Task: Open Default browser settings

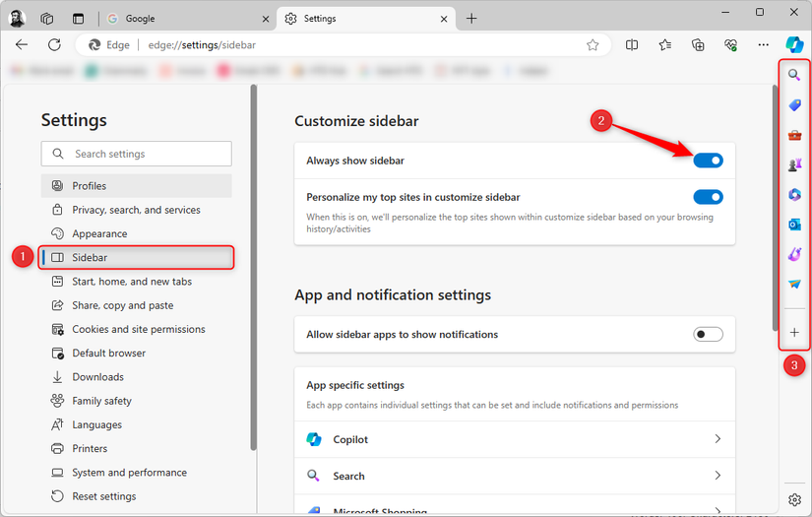Action: (136, 353)
